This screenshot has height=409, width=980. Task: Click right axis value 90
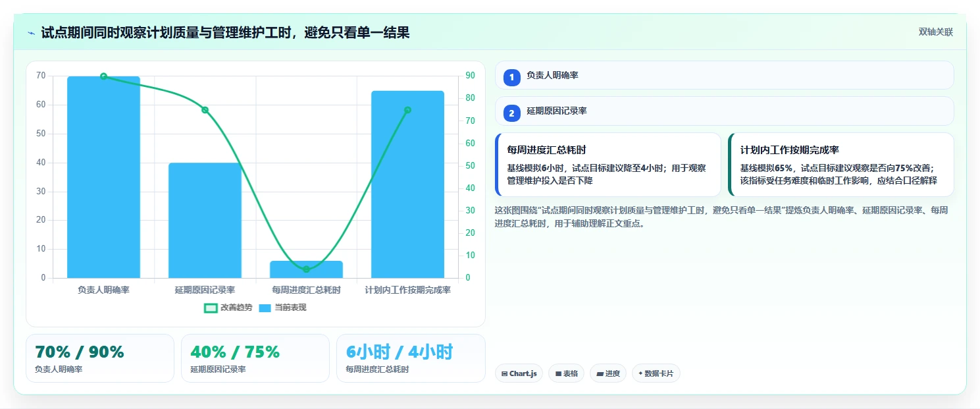469,76
